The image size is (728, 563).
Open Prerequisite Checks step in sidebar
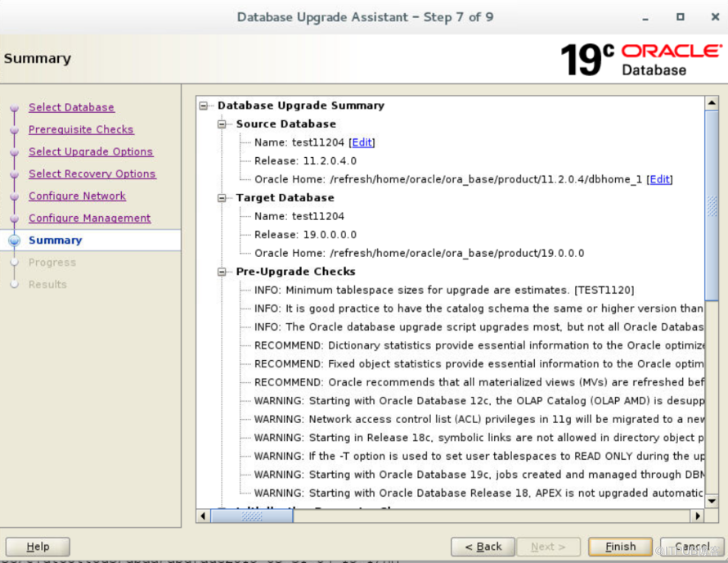coord(81,129)
